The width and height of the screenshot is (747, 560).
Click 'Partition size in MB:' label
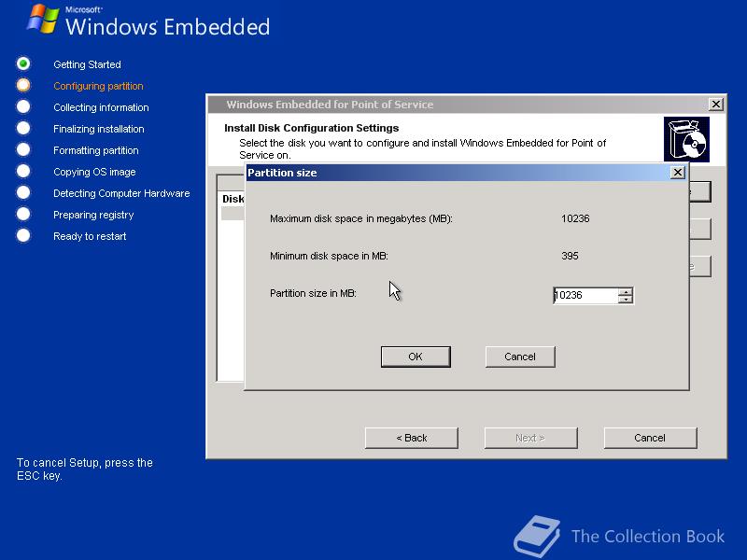313,293
